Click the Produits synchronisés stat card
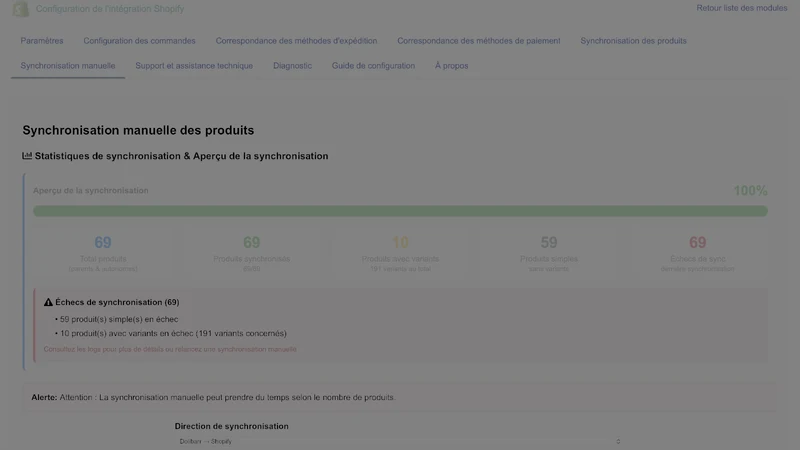Screen dimensions: 800x450 point(252,253)
